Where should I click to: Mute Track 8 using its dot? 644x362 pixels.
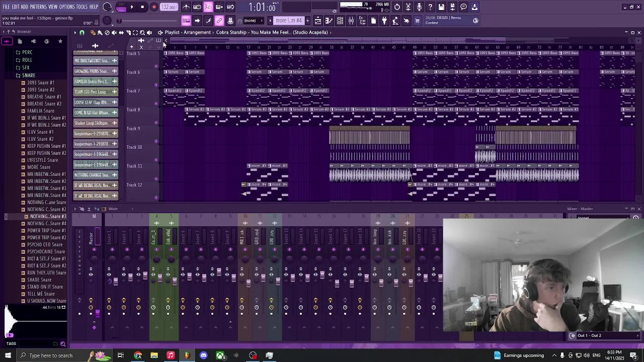pyautogui.click(x=156, y=123)
